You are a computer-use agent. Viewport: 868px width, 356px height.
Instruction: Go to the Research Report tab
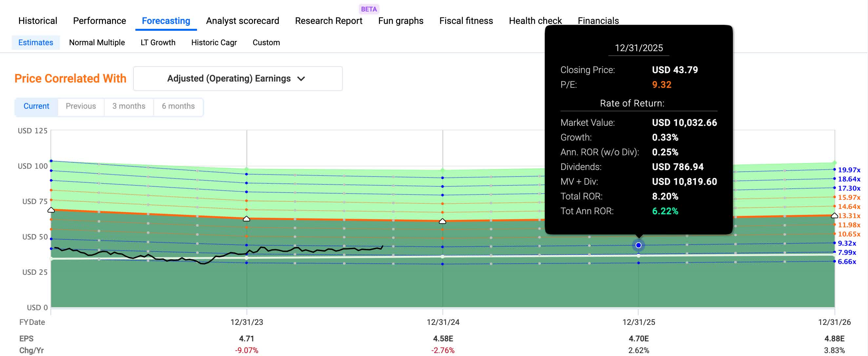pos(328,21)
